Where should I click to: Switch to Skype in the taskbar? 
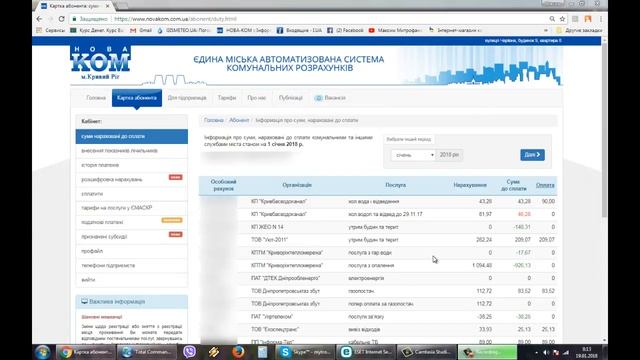coord(305,352)
